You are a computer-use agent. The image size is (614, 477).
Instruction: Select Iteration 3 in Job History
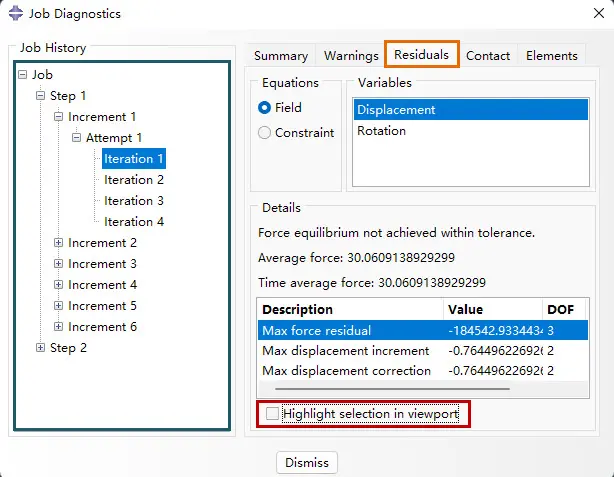pos(134,201)
